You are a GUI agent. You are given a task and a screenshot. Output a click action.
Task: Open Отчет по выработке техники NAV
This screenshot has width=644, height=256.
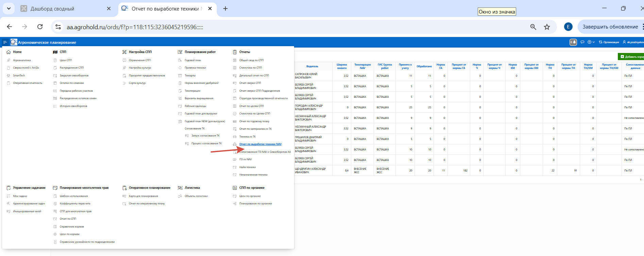click(x=260, y=144)
